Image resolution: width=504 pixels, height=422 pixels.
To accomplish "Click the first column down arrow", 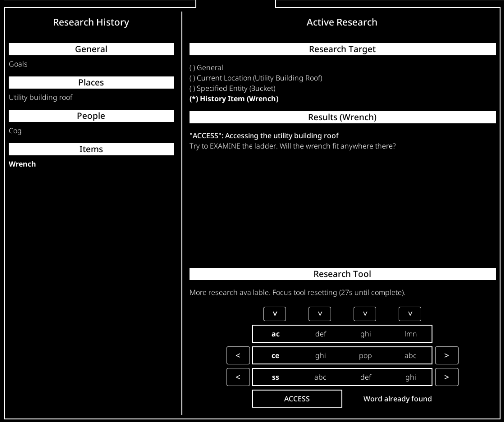I will pyautogui.click(x=275, y=314).
